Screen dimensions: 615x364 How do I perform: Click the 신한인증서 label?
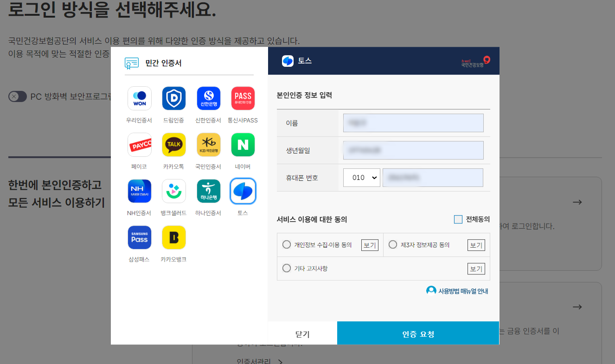(x=208, y=120)
